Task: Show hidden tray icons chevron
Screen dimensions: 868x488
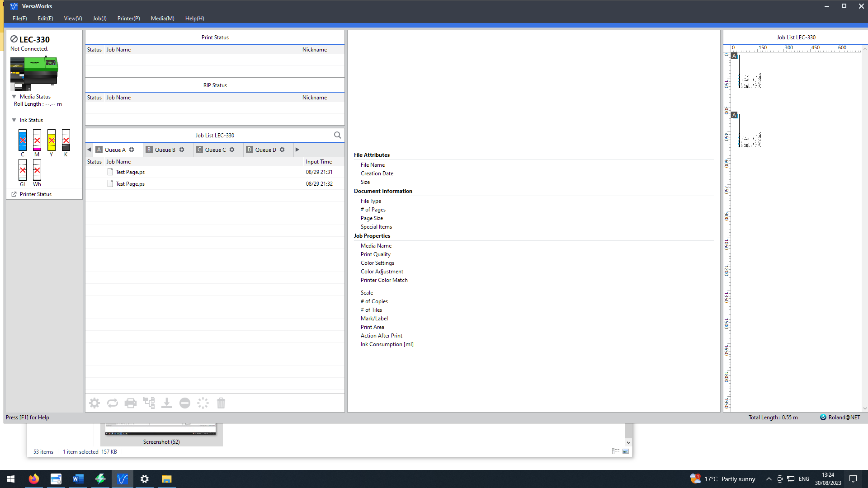Action: point(769,479)
